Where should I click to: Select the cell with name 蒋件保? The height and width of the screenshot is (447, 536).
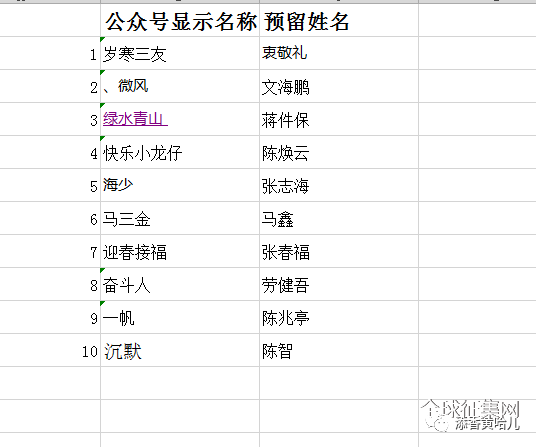tap(339, 119)
